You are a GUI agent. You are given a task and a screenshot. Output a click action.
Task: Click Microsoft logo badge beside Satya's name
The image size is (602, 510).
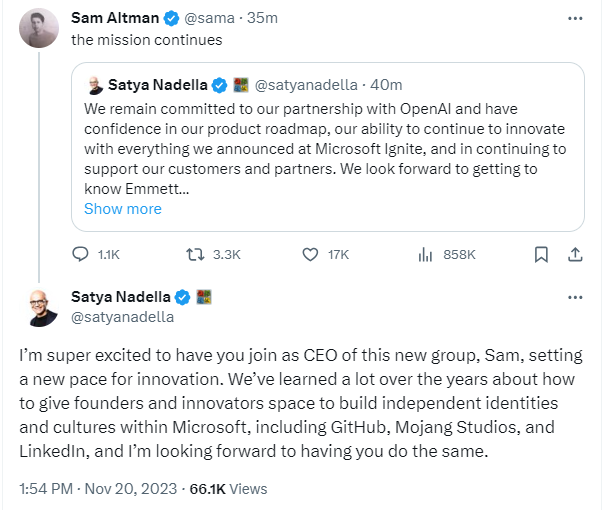(x=203, y=298)
